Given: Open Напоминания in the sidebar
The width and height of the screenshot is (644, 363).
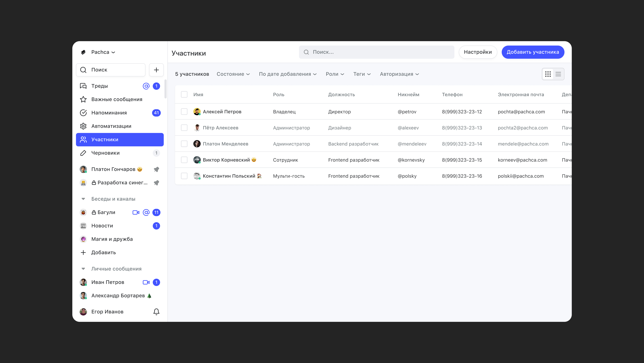Looking at the screenshot, I should (x=109, y=113).
